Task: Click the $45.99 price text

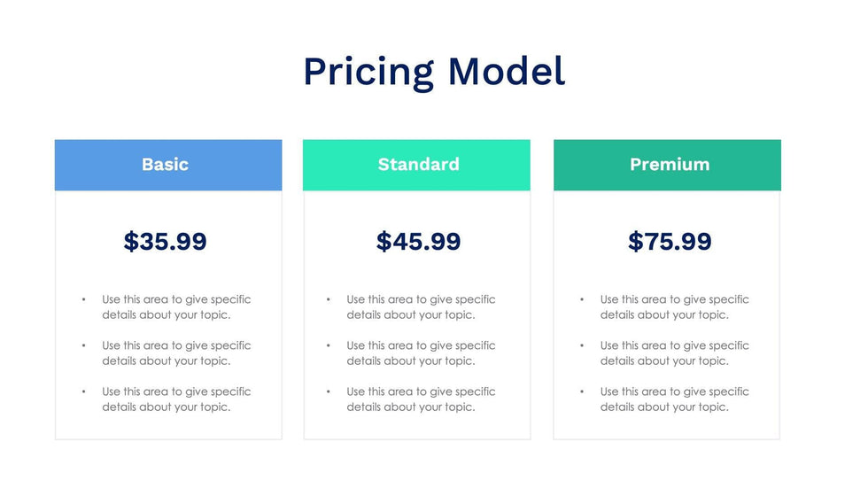Action: coord(418,241)
